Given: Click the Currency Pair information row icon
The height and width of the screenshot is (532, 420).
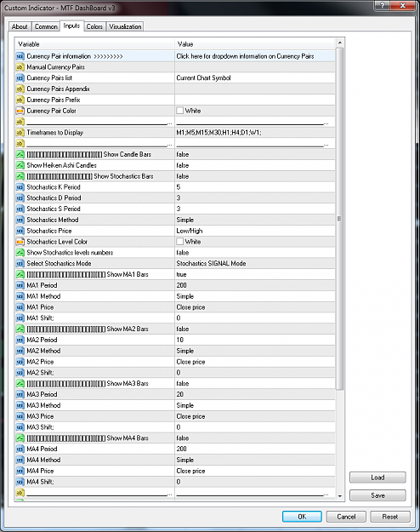Looking at the screenshot, I should 20,56.
